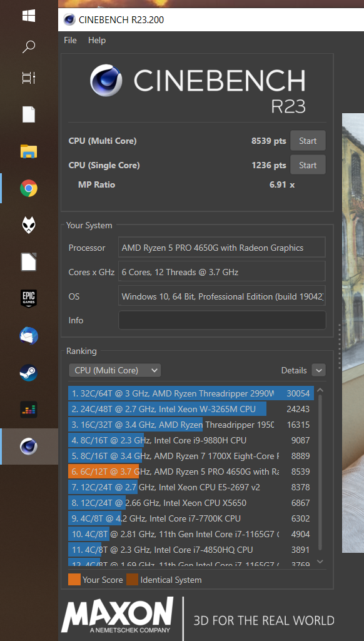Click the Processor name field
The height and width of the screenshot is (641, 364).
(222, 248)
